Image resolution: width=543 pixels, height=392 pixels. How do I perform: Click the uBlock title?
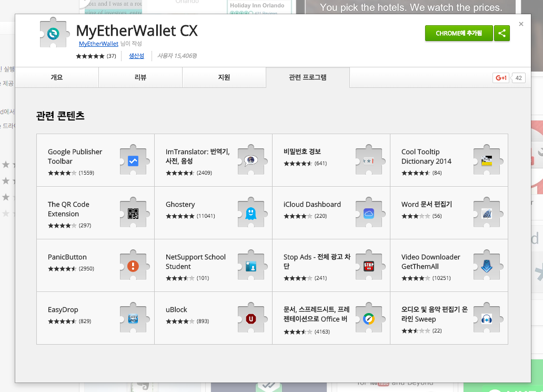176,309
